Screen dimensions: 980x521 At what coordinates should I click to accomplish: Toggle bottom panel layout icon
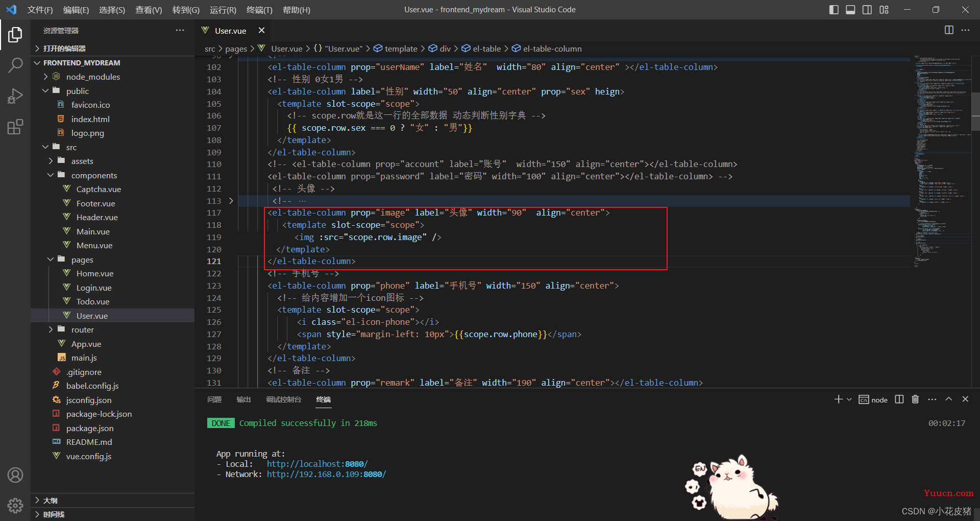(850, 10)
